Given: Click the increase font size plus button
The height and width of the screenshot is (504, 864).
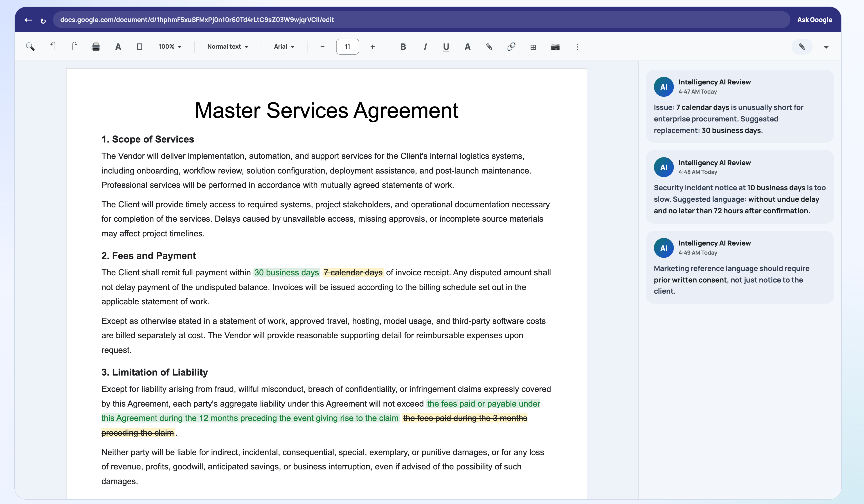Looking at the screenshot, I should (x=372, y=47).
